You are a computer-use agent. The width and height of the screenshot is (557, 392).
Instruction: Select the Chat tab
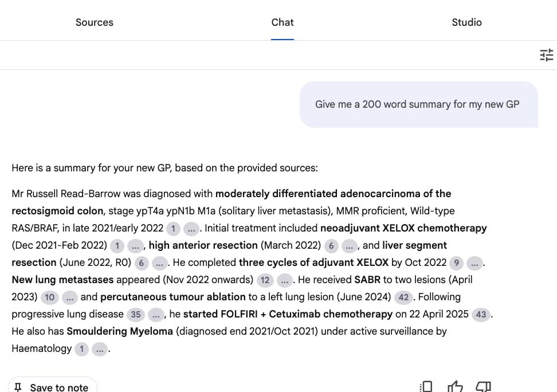283,22
